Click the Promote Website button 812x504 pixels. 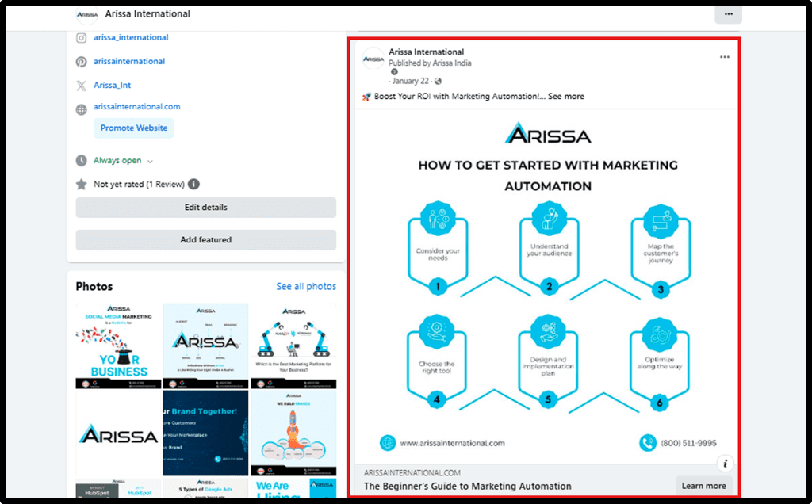pos(133,128)
